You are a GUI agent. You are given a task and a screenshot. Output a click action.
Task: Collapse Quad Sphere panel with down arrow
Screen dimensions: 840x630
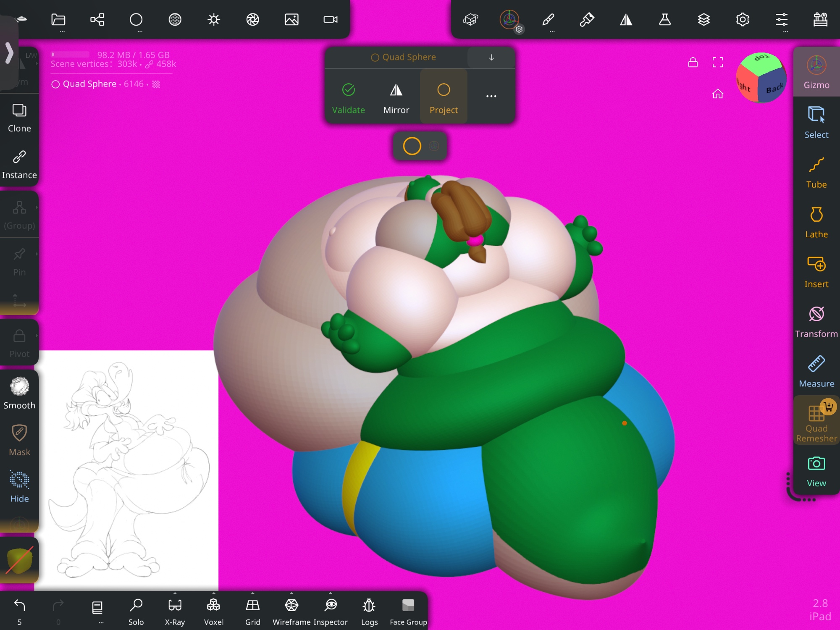(x=491, y=58)
